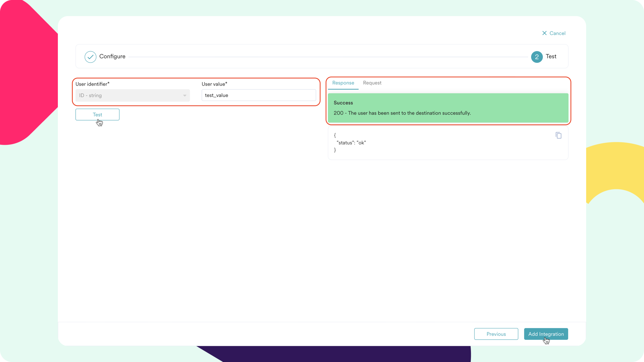
Task: Open the User identifier dropdown arrow
Action: [184, 95]
